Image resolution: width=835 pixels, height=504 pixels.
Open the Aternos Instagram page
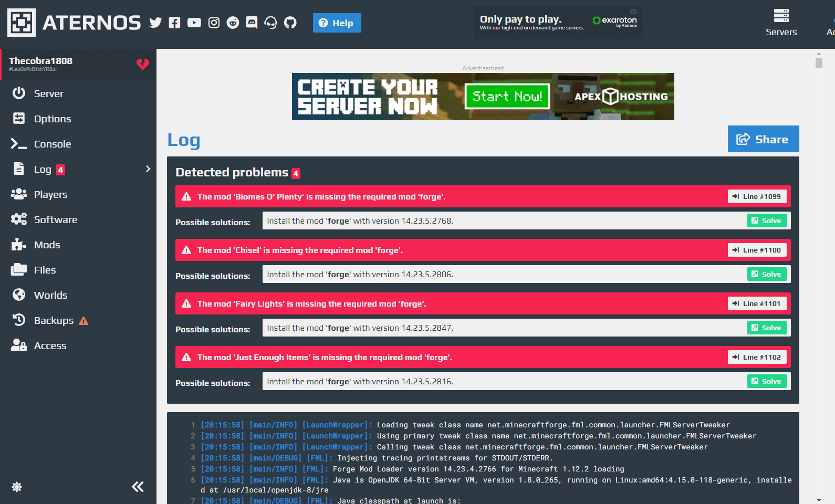tap(214, 23)
